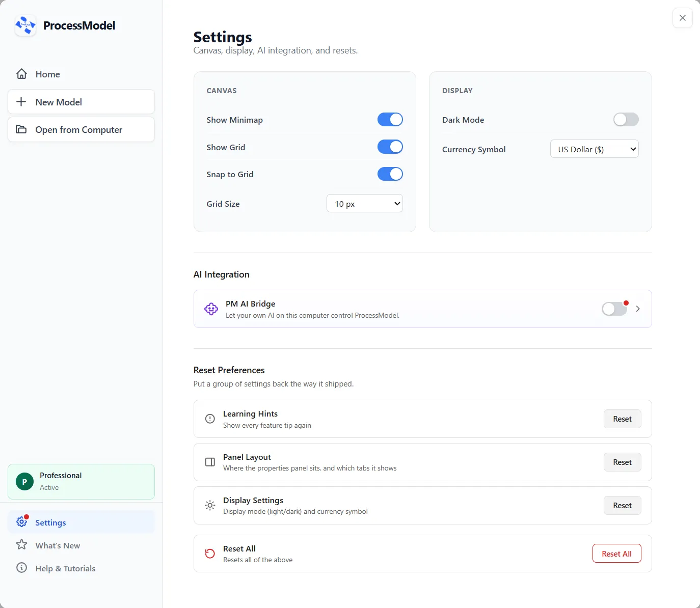Click the Home house icon
The width and height of the screenshot is (700, 608).
pos(21,74)
